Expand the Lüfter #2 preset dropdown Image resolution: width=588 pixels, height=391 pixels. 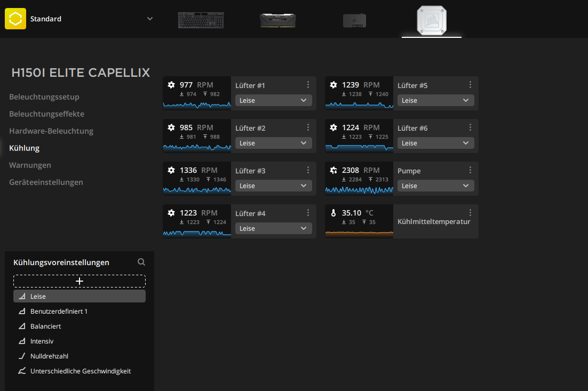[273, 143]
